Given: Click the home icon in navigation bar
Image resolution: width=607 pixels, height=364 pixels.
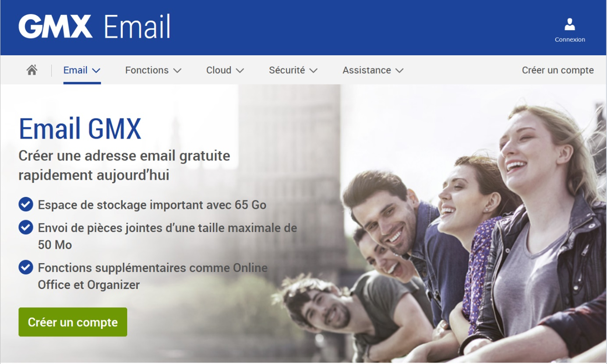Looking at the screenshot, I should pos(32,70).
